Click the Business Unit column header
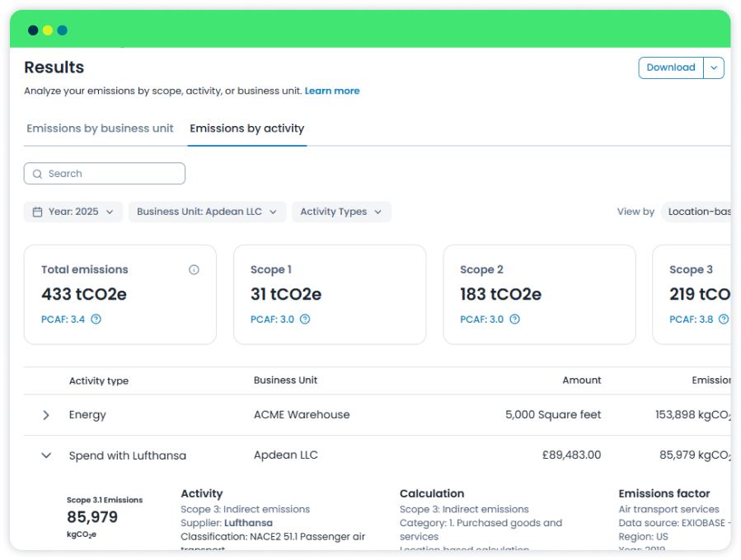The image size is (741, 560). pyautogui.click(x=285, y=380)
